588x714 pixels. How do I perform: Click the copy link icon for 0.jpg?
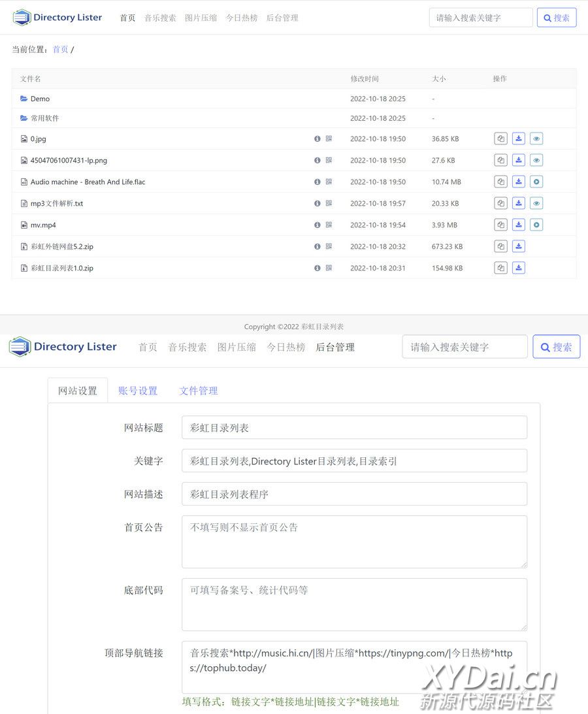click(500, 138)
